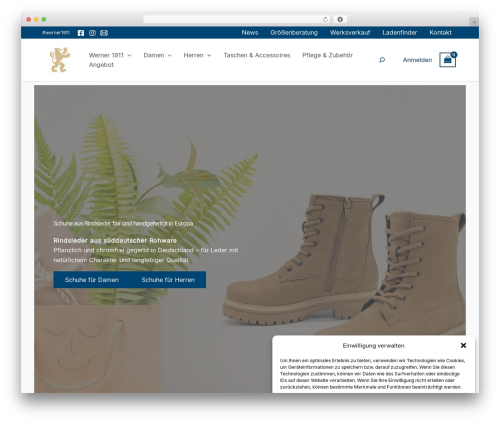This screenshot has height=423, width=500.
Task: Open the search magnifier icon
Action: coord(382,60)
